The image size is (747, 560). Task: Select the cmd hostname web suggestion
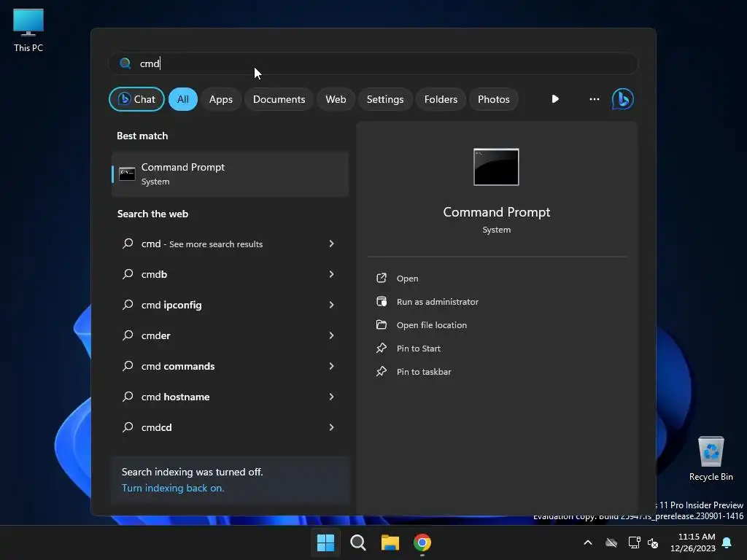tap(230, 397)
